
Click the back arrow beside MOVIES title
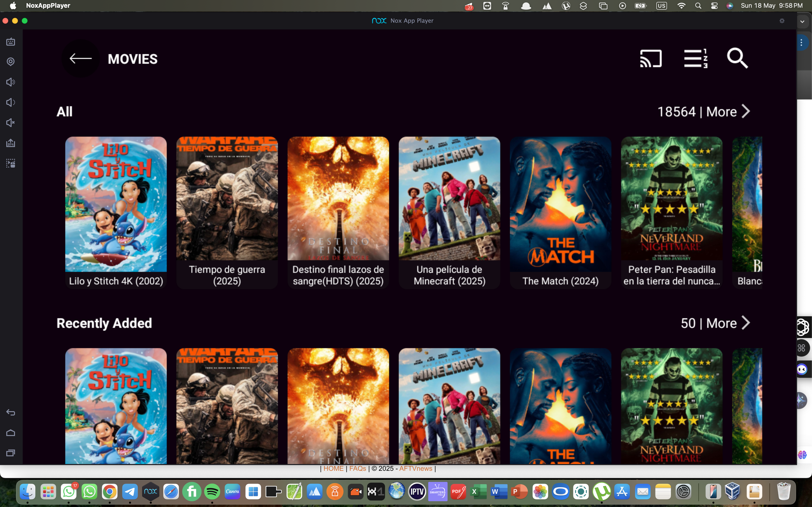pyautogui.click(x=80, y=58)
